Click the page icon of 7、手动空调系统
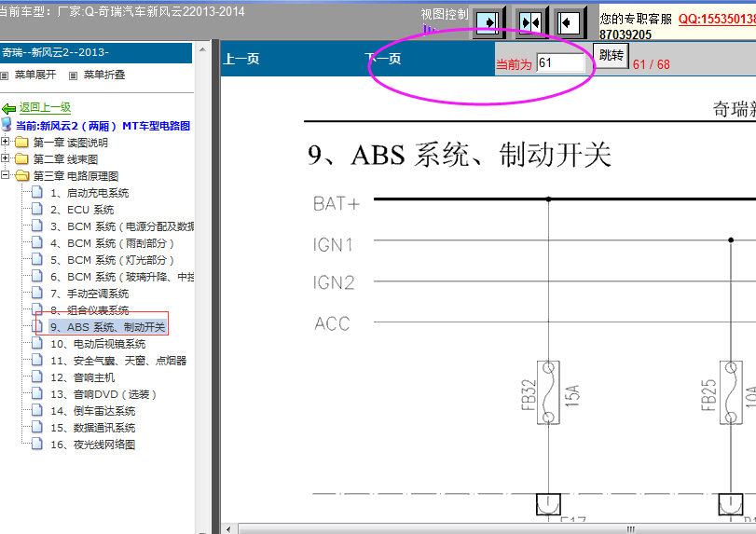The width and height of the screenshot is (756, 534). click(37, 293)
